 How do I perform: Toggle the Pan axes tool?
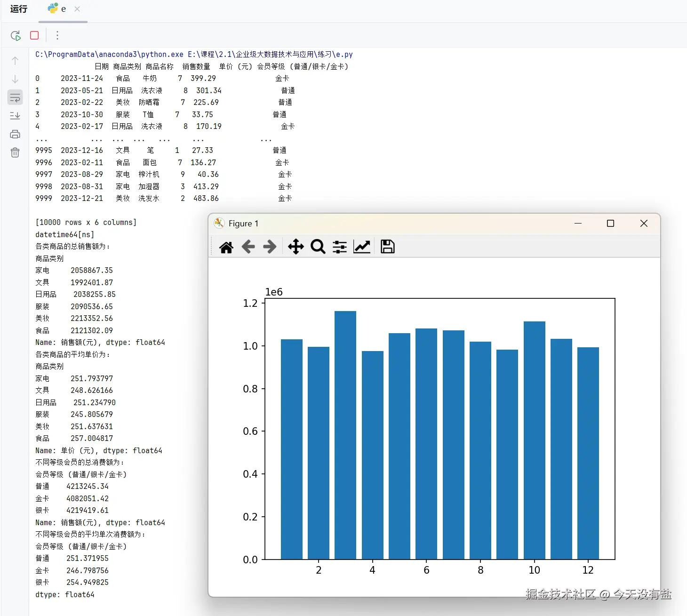pos(296,247)
